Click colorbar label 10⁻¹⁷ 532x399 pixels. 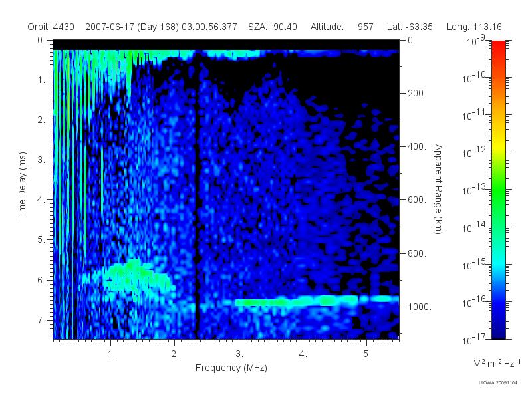473,339
